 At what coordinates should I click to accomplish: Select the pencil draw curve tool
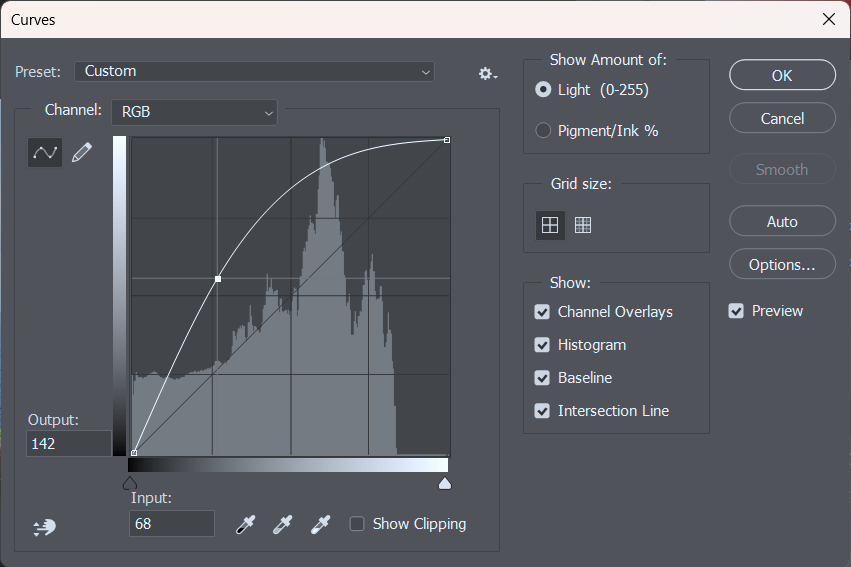click(x=82, y=152)
